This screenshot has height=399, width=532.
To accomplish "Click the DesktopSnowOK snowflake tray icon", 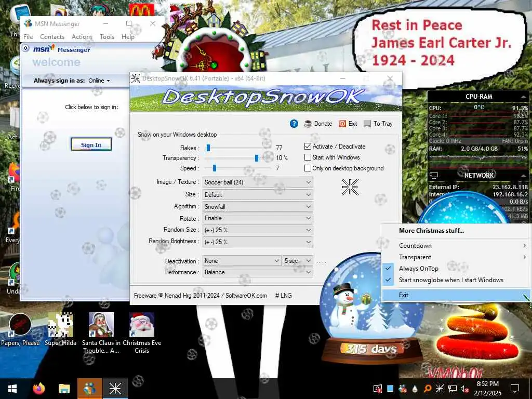I will (440, 389).
